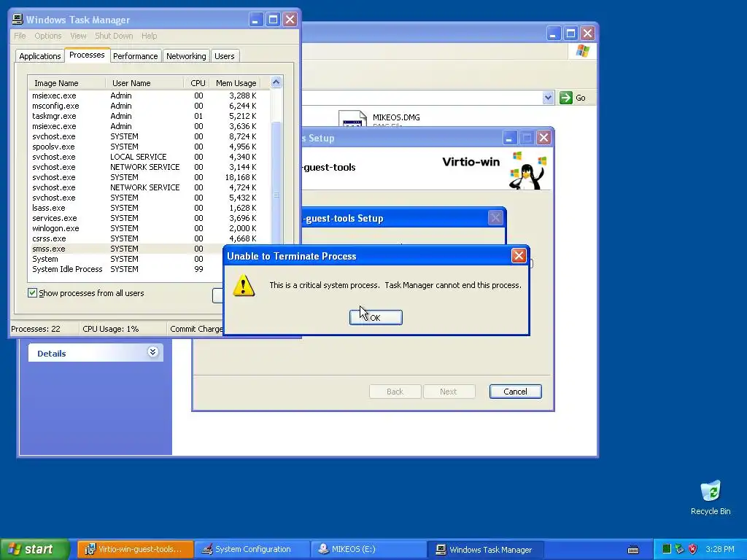Viewport: 747px width, 560px height.
Task: Select System Idle Process row
Action: click(126, 269)
